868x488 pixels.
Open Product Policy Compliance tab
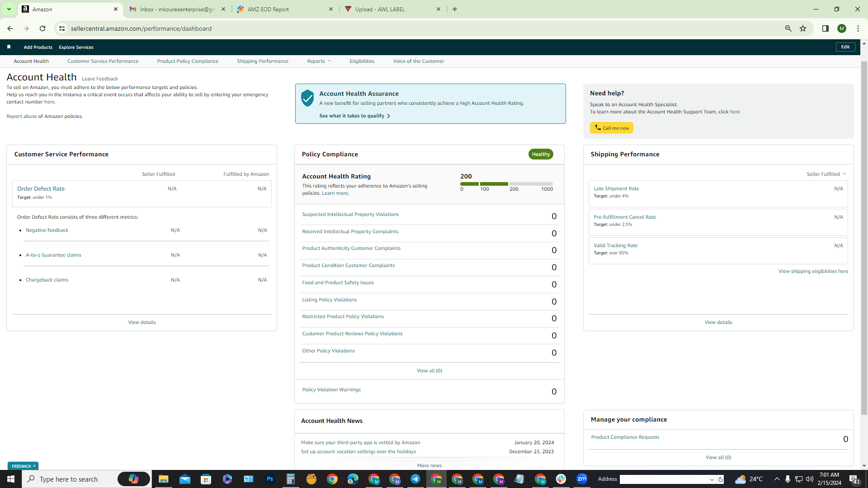pos(188,61)
